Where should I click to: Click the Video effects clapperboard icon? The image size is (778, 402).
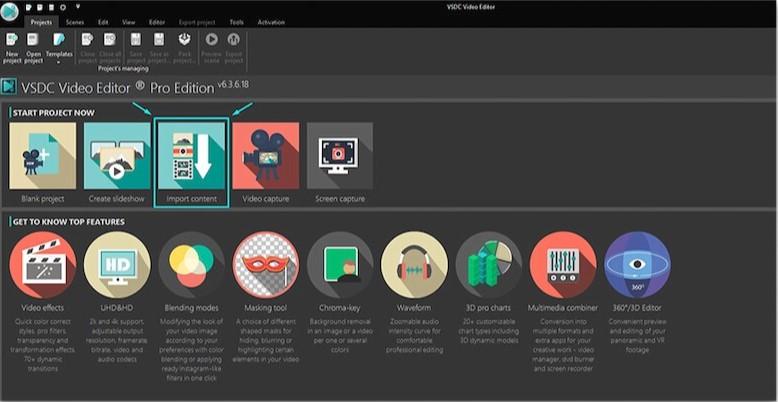coord(43,265)
